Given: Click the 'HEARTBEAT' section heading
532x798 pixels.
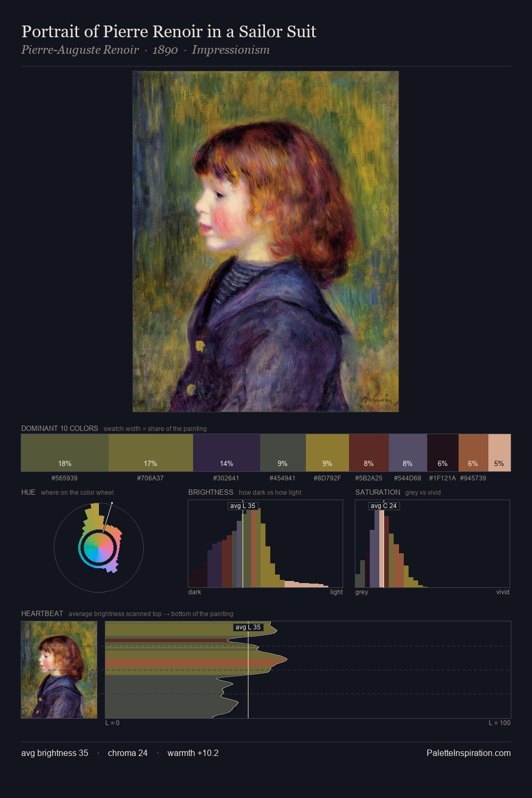Looking at the screenshot, I should pos(42,613).
